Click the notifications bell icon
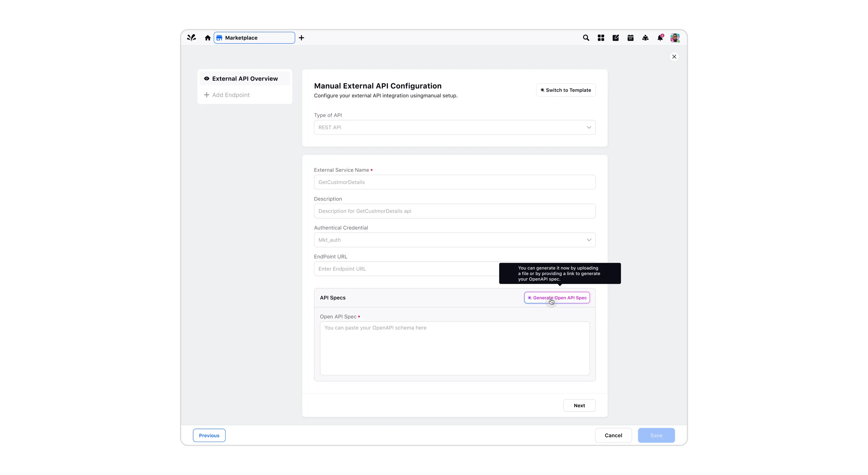Screen dimensions: 868x475 pyautogui.click(x=660, y=38)
